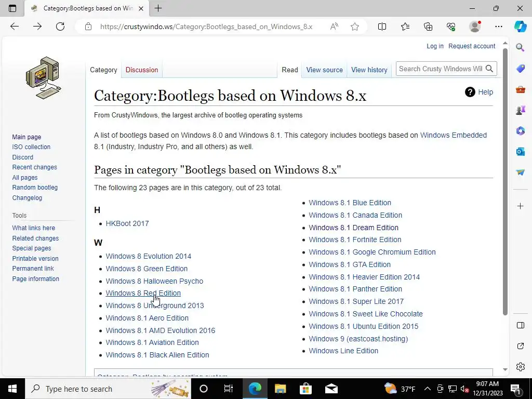This screenshot has height=399, width=532.
Task: Click the site lock icon in address bar
Action: point(88,26)
